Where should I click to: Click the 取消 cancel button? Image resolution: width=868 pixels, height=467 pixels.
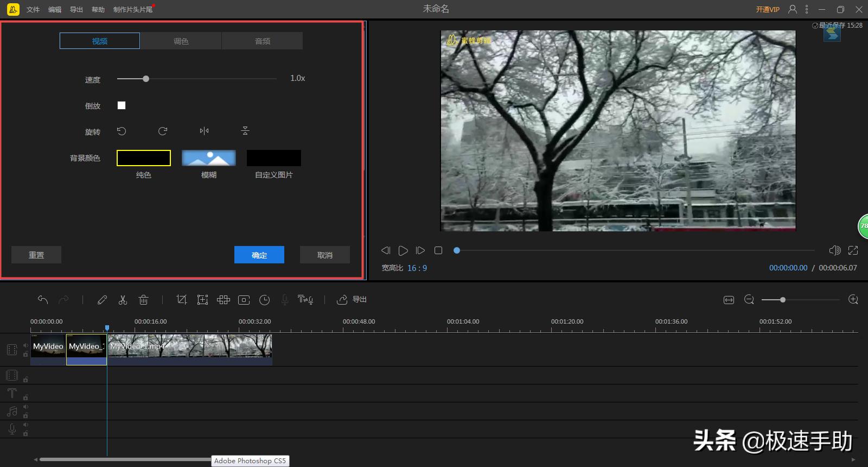(x=325, y=255)
